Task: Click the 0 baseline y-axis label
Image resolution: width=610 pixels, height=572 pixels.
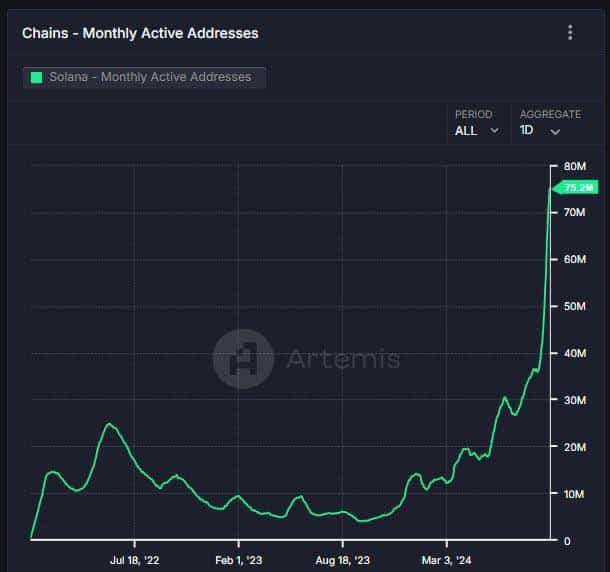Action: click(x=567, y=541)
